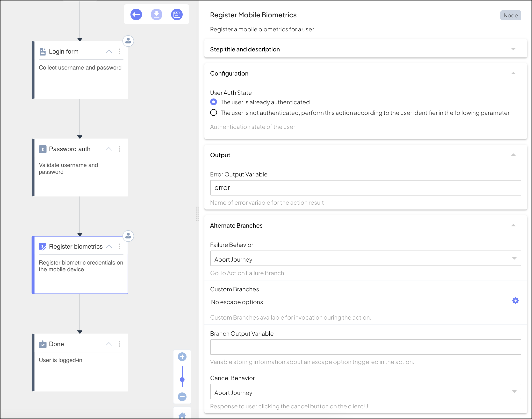The height and width of the screenshot is (419, 532).
Task: Expand Step title and description section
Action: (513, 49)
